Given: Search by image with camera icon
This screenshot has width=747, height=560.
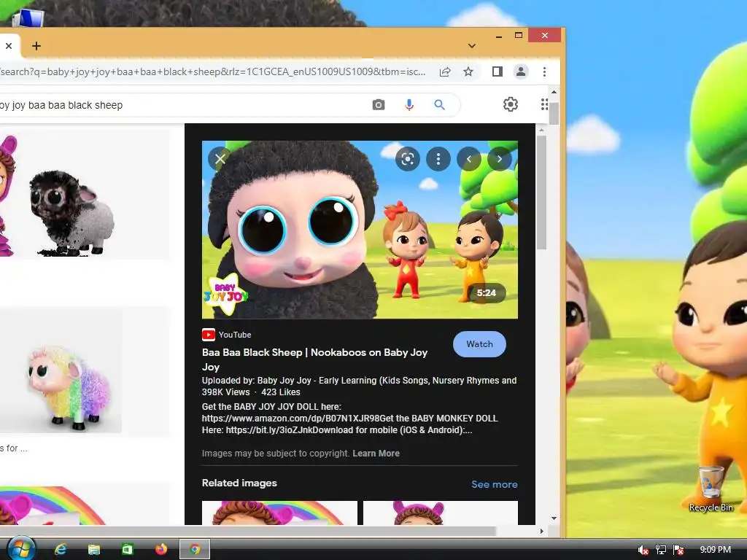Looking at the screenshot, I should click(379, 105).
